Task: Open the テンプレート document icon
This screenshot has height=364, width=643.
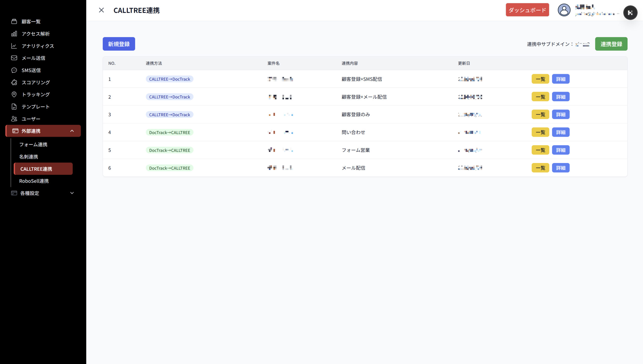Action: click(x=14, y=107)
